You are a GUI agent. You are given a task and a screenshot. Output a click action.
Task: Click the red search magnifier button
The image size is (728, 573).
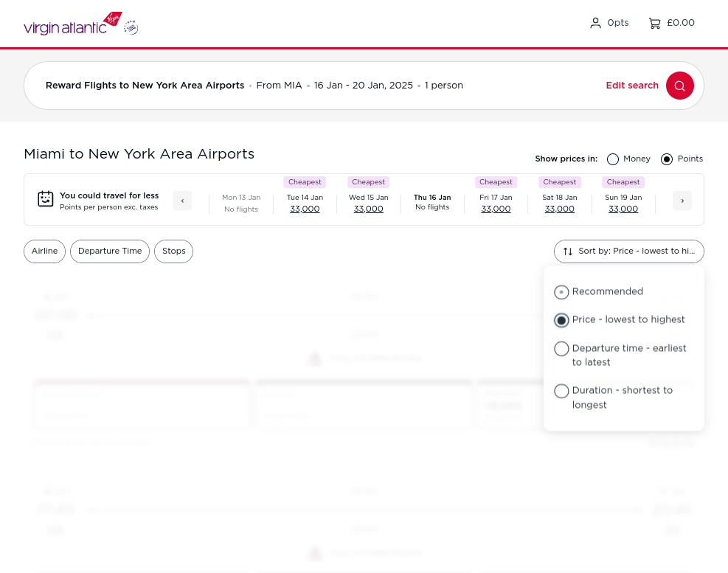tap(680, 86)
